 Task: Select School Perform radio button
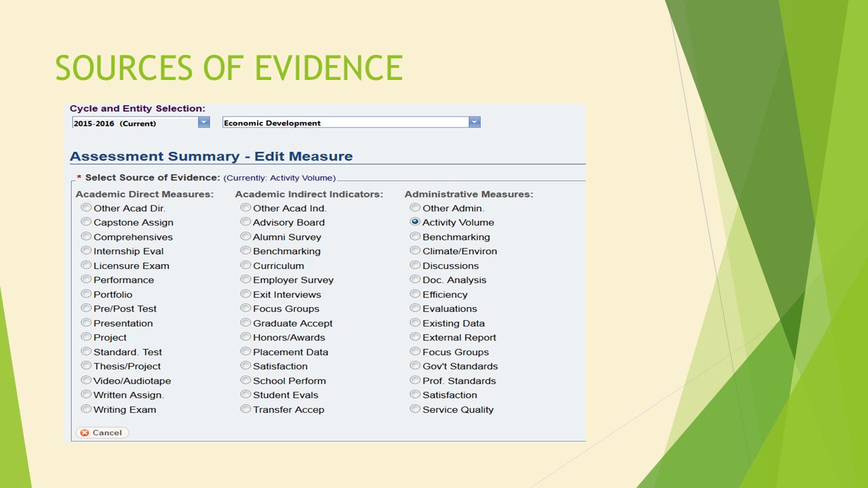(245, 380)
